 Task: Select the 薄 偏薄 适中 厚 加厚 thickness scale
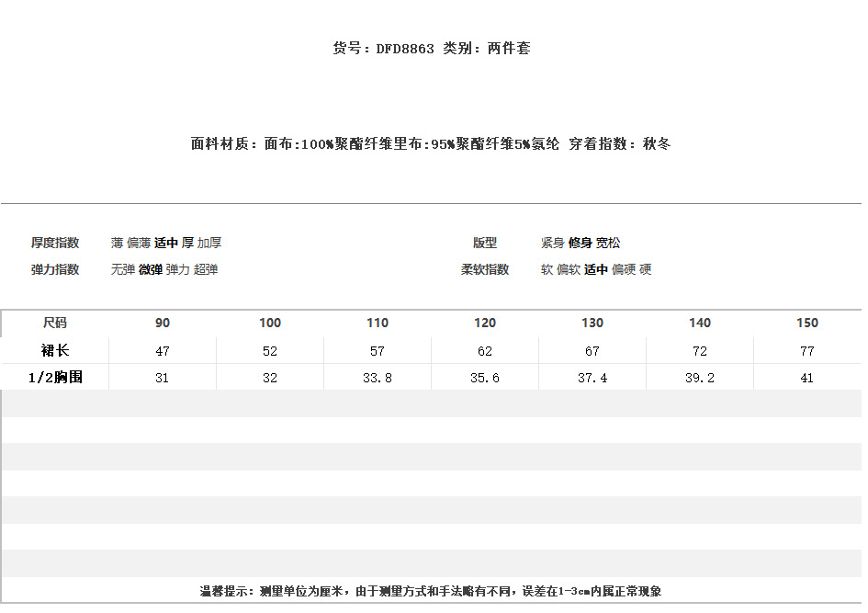click(166, 243)
